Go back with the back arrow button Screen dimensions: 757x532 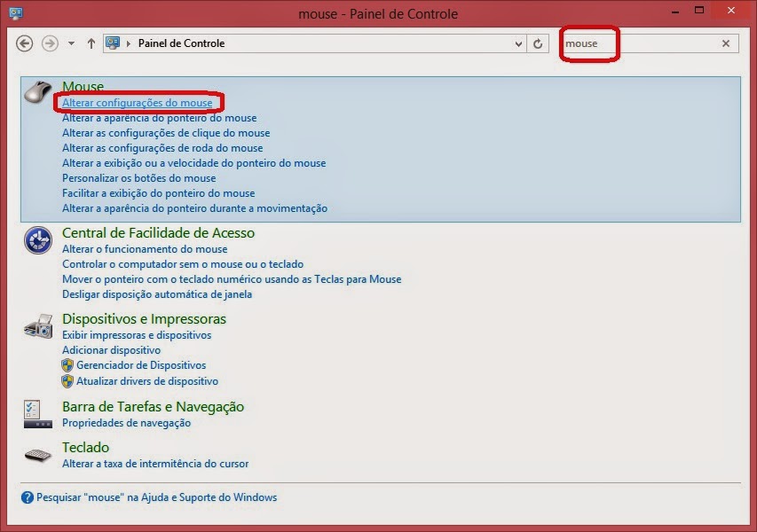[24, 43]
